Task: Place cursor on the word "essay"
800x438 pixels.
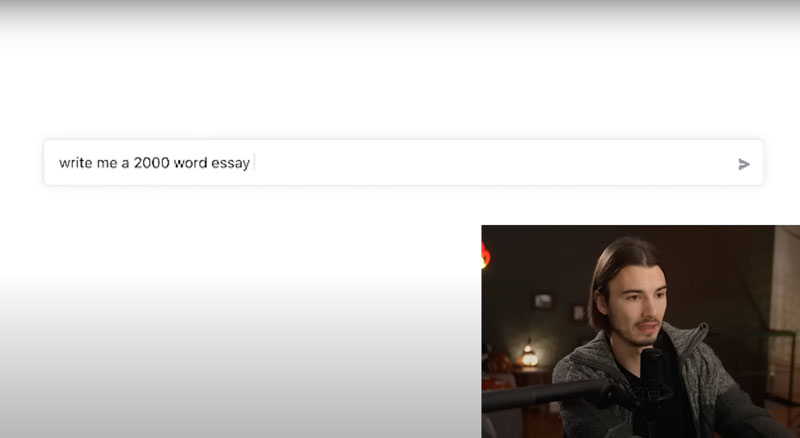Action: (231, 163)
